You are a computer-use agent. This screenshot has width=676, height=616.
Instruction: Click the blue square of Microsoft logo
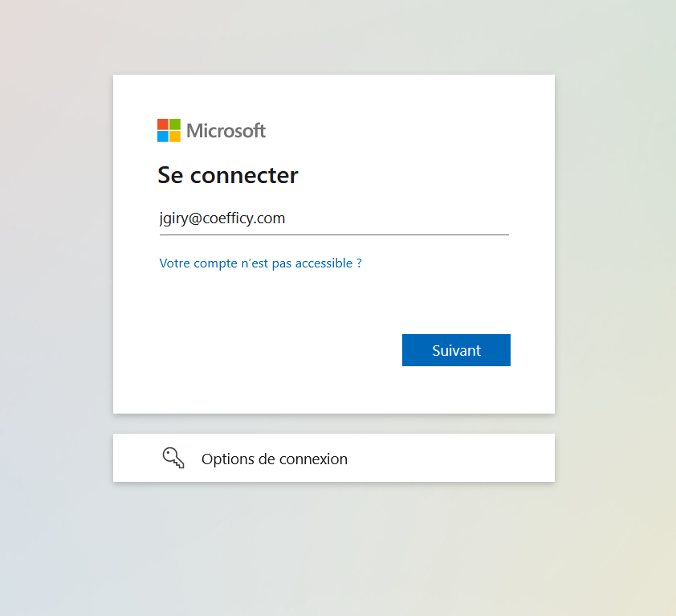click(x=163, y=137)
